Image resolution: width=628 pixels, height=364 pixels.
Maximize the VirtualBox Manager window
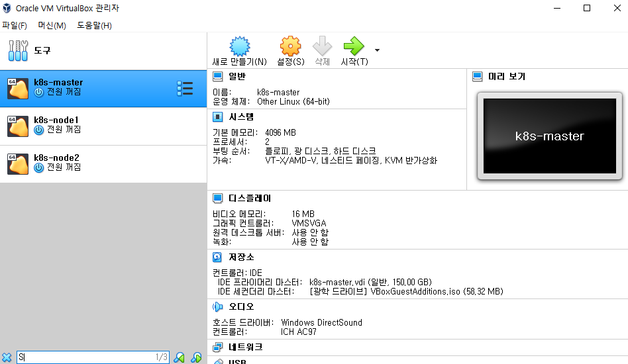[587, 8]
